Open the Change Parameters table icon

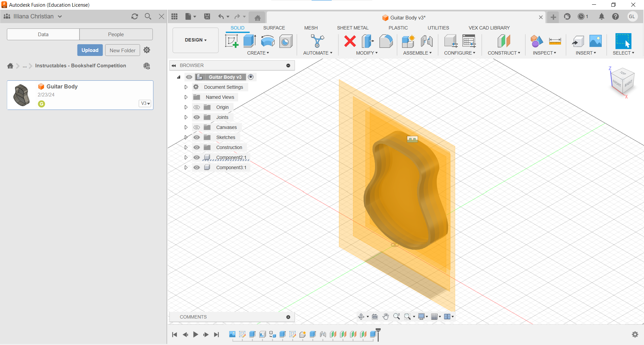click(469, 41)
